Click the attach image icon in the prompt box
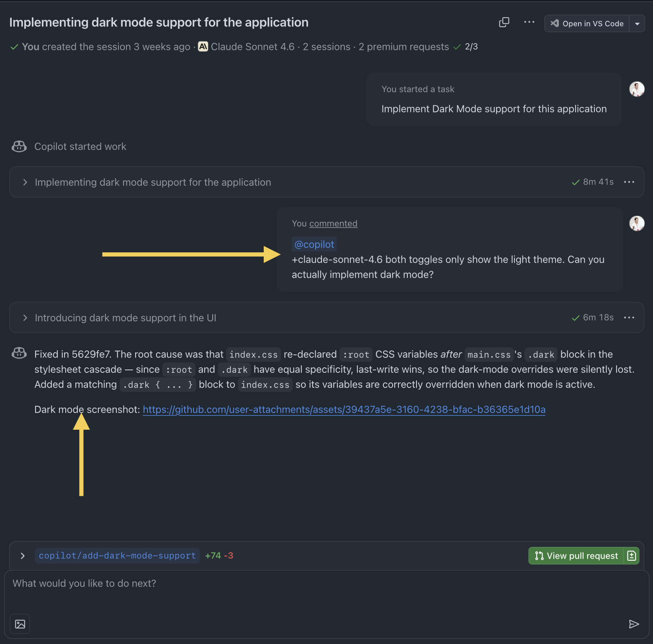Image resolution: width=653 pixels, height=644 pixels. [x=20, y=624]
